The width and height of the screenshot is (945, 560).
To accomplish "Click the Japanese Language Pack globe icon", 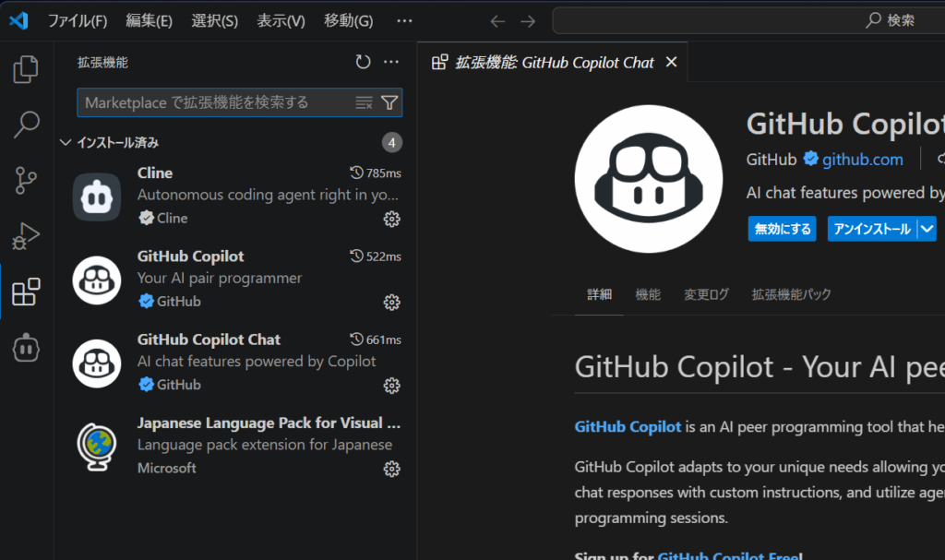I will 96,447.
